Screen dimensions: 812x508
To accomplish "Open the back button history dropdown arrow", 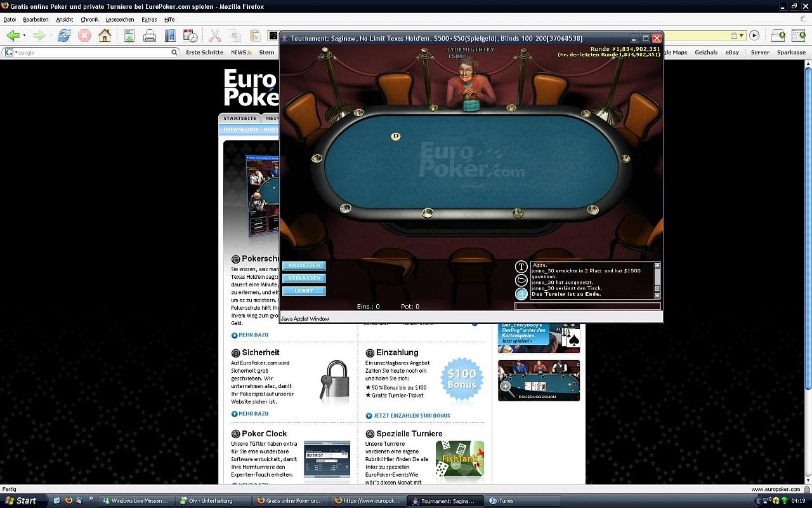I will coord(25,36).
